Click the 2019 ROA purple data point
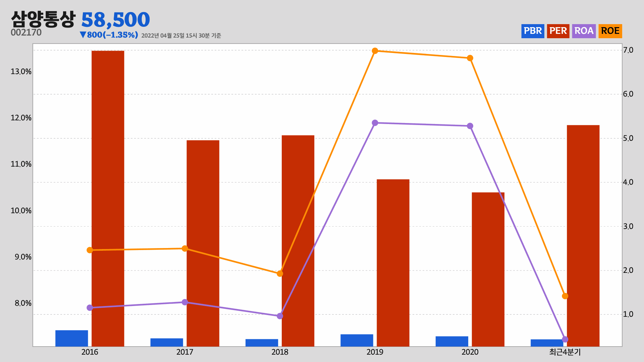Viewport: 644px width, 362px height. coord(375,123)
